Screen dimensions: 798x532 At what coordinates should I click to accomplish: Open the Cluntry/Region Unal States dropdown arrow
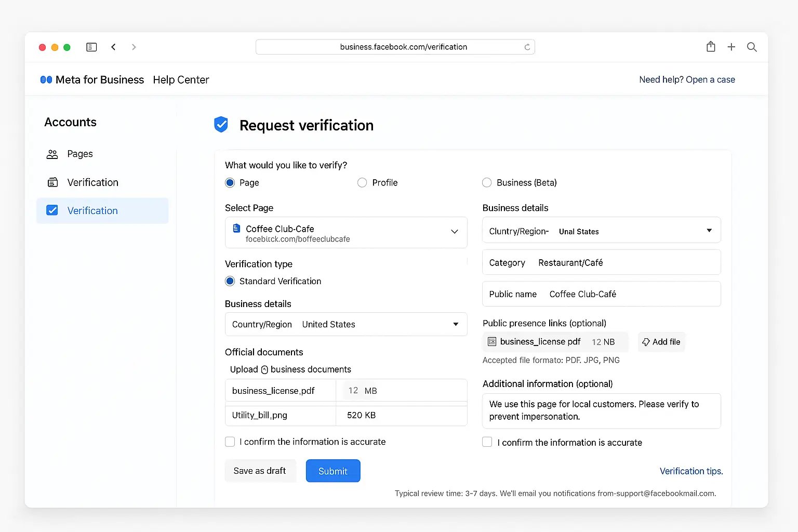pos(709,231)
